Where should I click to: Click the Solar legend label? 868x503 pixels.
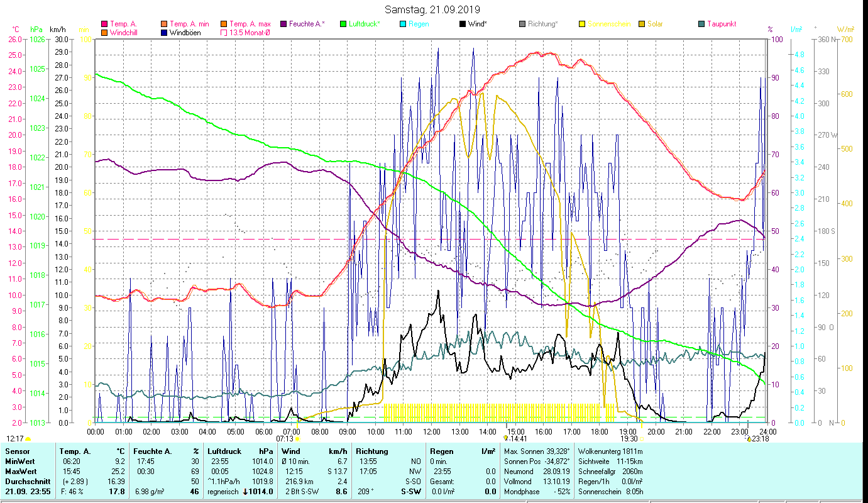pos(655,25)
